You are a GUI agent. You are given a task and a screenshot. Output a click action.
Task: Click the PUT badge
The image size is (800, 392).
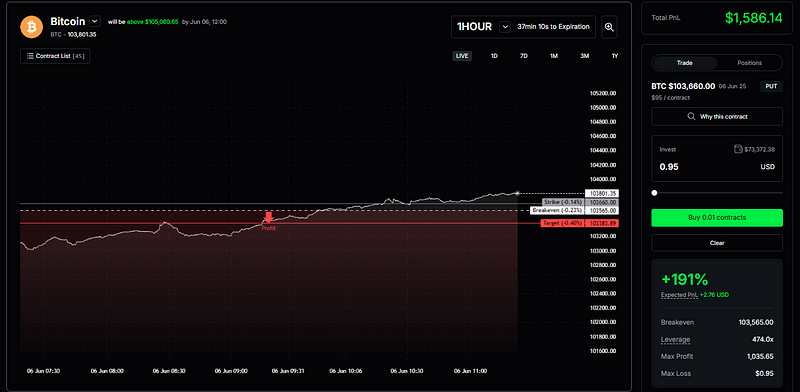click(x=771, y=86)
